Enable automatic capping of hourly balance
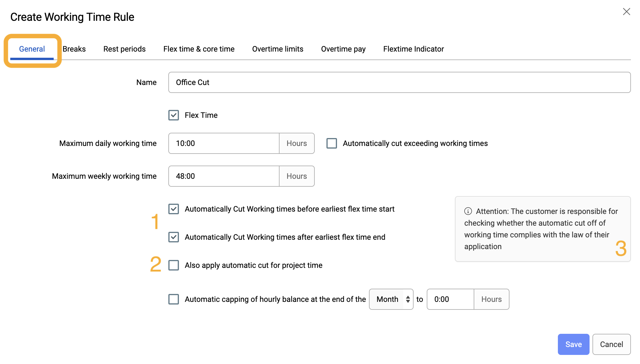The height and width of the screenshot is (364, 640). (x=174, y=299)
